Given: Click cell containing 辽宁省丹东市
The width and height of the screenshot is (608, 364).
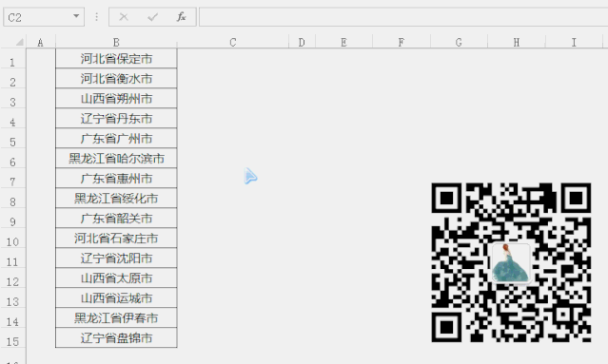Looking at the screenshot, I should pyautogui.click(x=116, y=119).
